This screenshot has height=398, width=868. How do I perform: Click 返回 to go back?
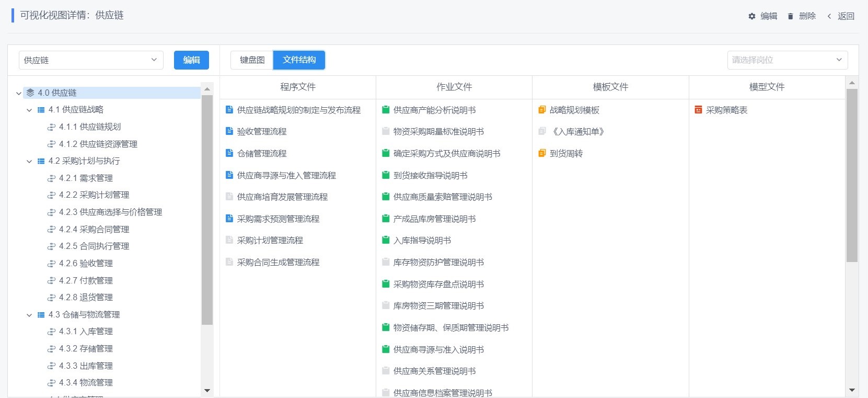pyautogui.click(x=846, y=16)
